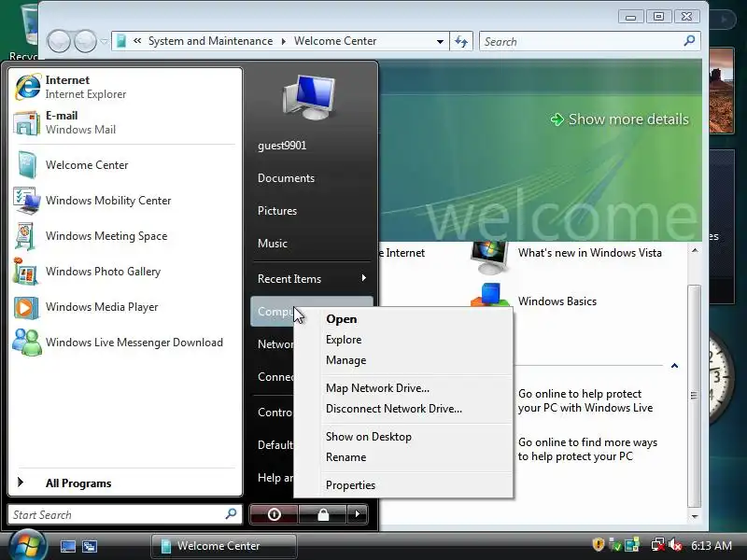Start Windows Media Player
747x560 pixels.
pos(125,307)
